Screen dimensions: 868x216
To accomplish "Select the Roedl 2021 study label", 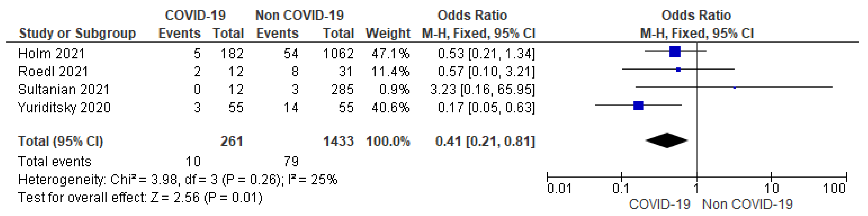I will [x=53, y=72].
